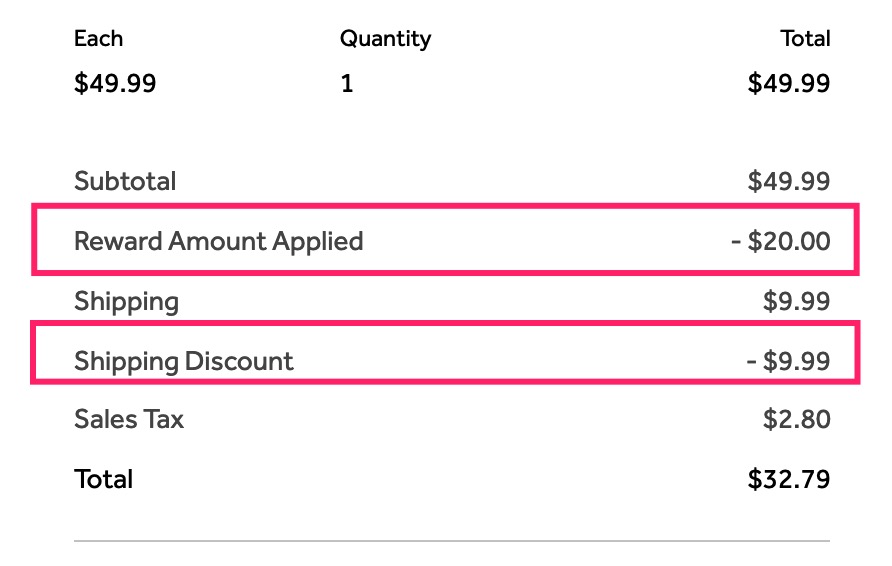Select the $49.99 each price value
892x566 pixels.
click(115, 83)
